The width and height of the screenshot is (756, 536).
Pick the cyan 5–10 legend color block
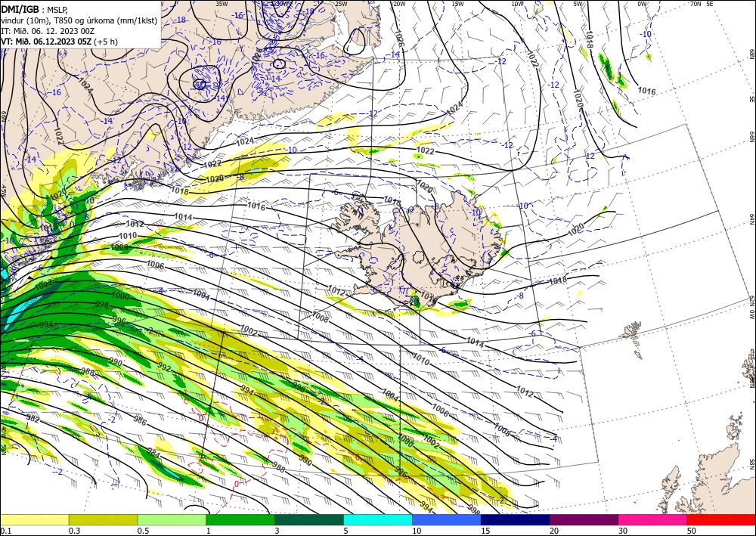(x=378, y=519)
